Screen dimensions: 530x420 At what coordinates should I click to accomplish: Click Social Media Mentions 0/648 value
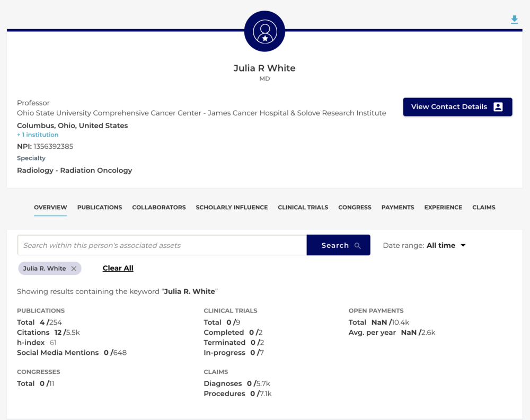coord(115,353)
